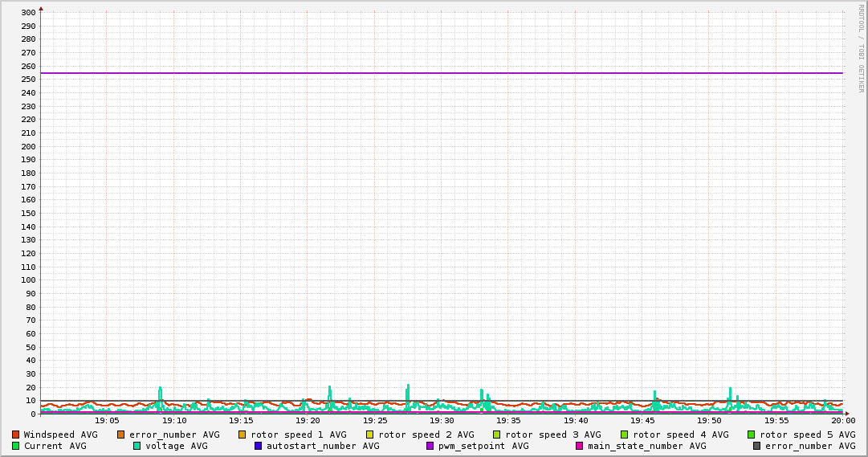Screen dimensions: 868x457
Task: Select the rotor speed 3 AVG color box
Action: click(x=497, y=435)
